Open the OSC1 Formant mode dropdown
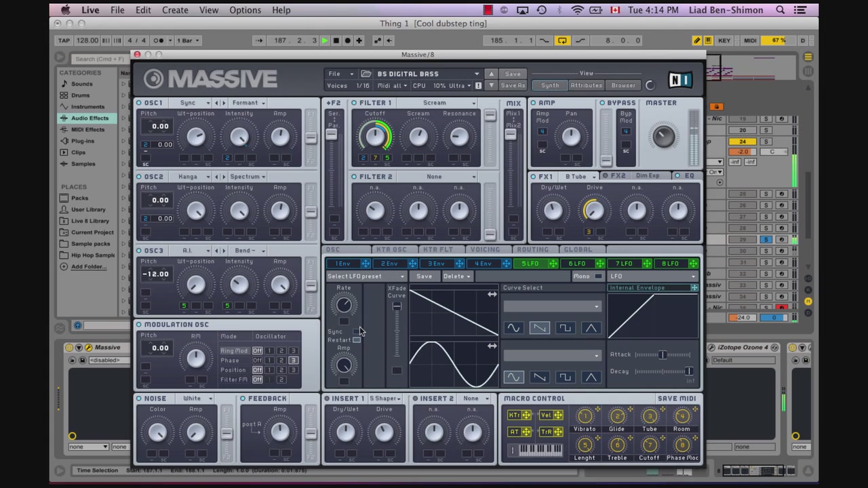 pyautogui.click(x=249, y=103)
